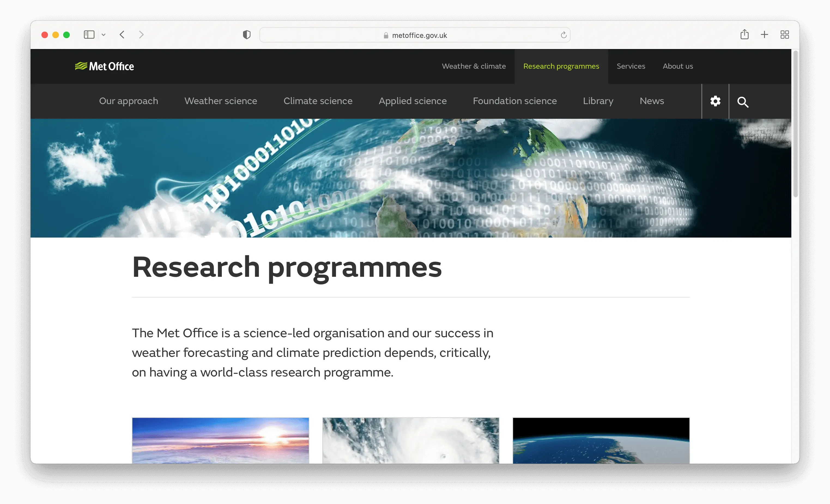Click the Met Office logo
This screenshot has height=504, width=830.
coord(104,66)
